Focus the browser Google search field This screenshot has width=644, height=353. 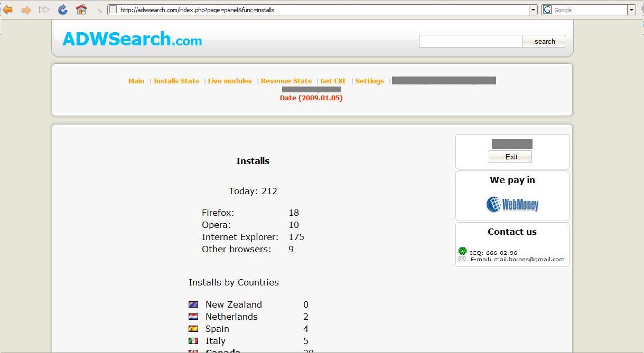click(589, 9)
